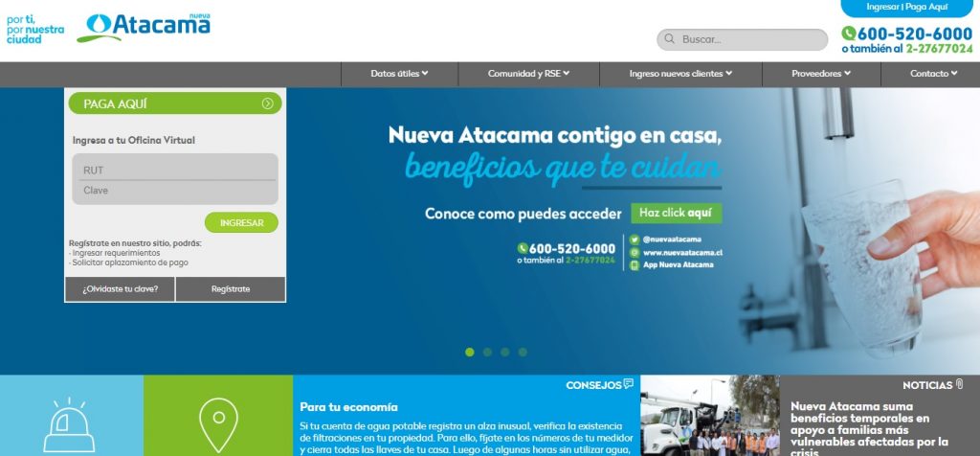Screen dimensions: 980x456
Task: Click the mobile icon beside App Nueva Atacama
Action: [635, 265]
